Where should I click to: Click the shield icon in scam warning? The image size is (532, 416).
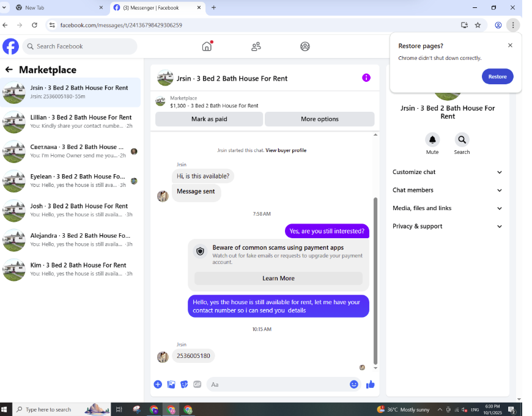coord(200,252)
